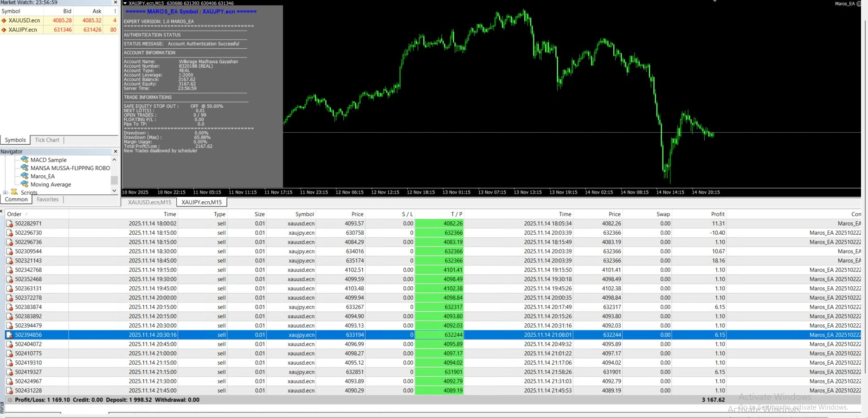The width and height of the screenshot is (868, 418).
Task: Click the MACD Sample expert advisor icon
Action: (x=25, y=160)
